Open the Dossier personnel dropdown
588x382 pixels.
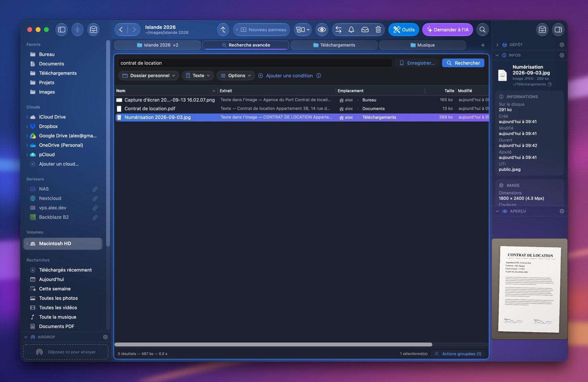(x=149, y=76)
